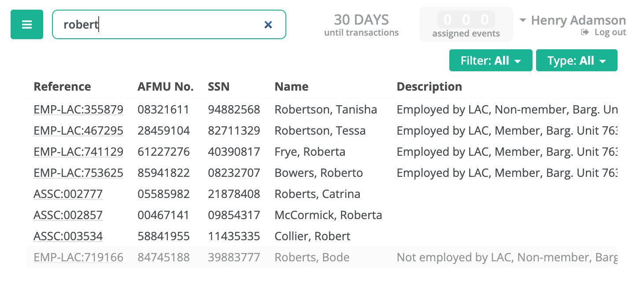Click AFMU number 58841955
Screen dimensions: 644x293
coord(163,236)
